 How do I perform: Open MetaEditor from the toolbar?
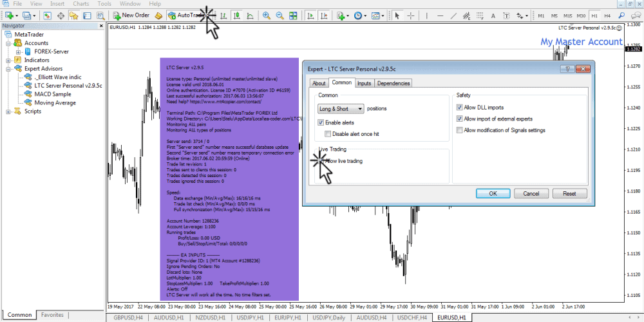[158, 15]
